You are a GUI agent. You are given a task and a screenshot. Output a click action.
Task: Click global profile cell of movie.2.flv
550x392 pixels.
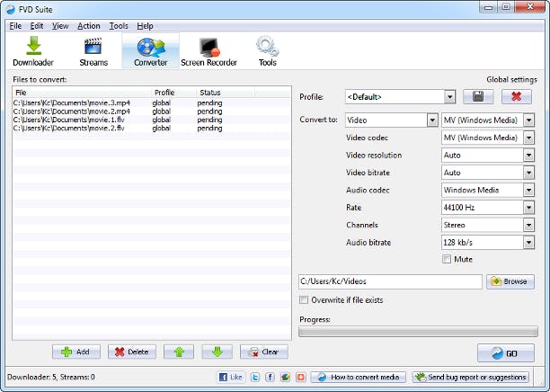(x=162, y=128)
